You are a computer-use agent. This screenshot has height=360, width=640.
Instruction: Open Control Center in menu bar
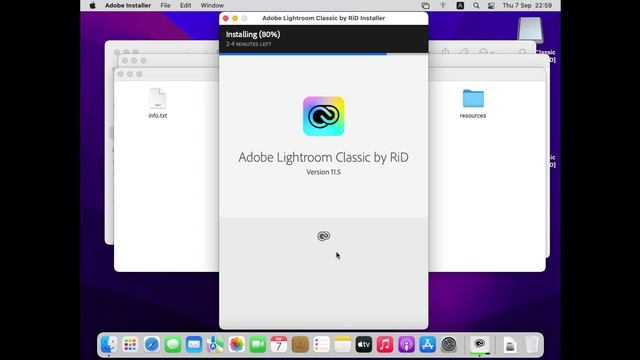[x=491, y=5]
